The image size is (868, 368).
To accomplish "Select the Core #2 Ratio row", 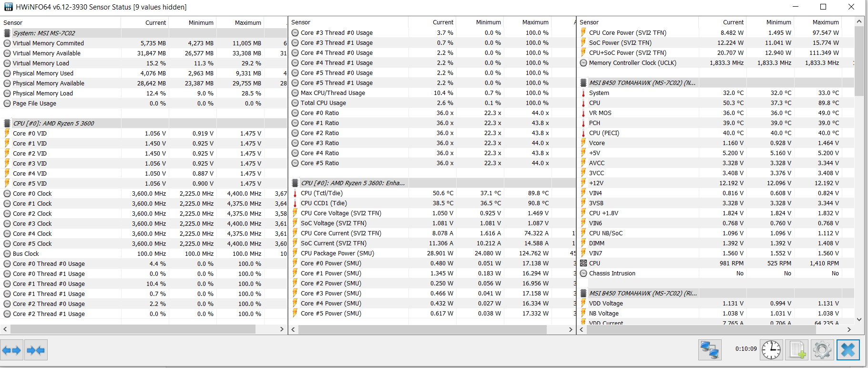I will tap(432, 133).
